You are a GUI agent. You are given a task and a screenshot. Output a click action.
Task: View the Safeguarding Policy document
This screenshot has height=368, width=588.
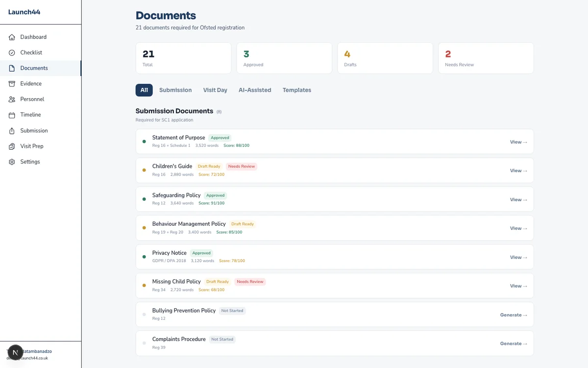(518, 199)
